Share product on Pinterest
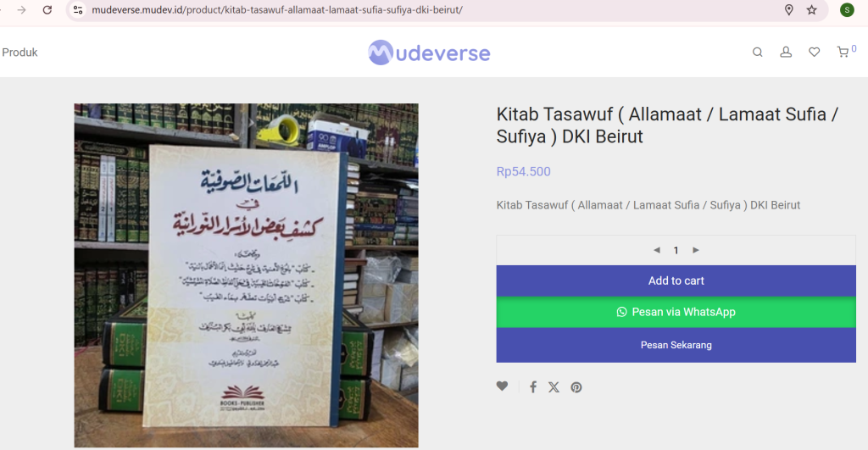The height and width of the screenshot is (450, 868). (x=576, y=387)
